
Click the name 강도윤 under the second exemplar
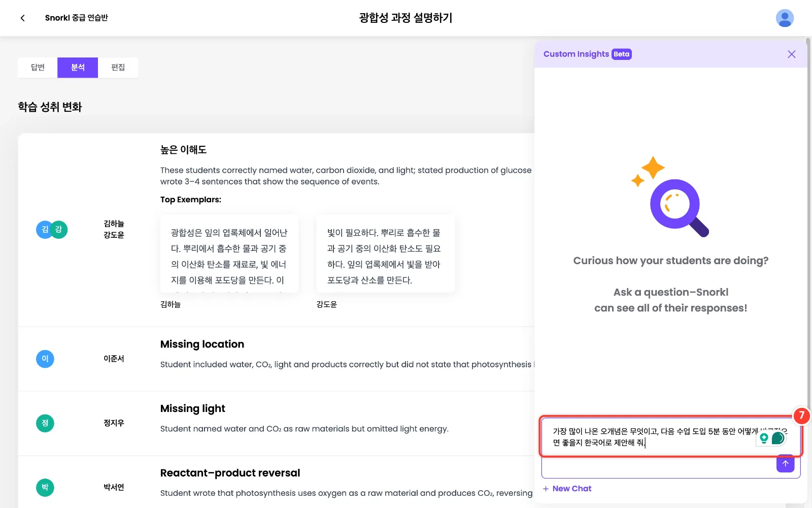tap(327, 304)
